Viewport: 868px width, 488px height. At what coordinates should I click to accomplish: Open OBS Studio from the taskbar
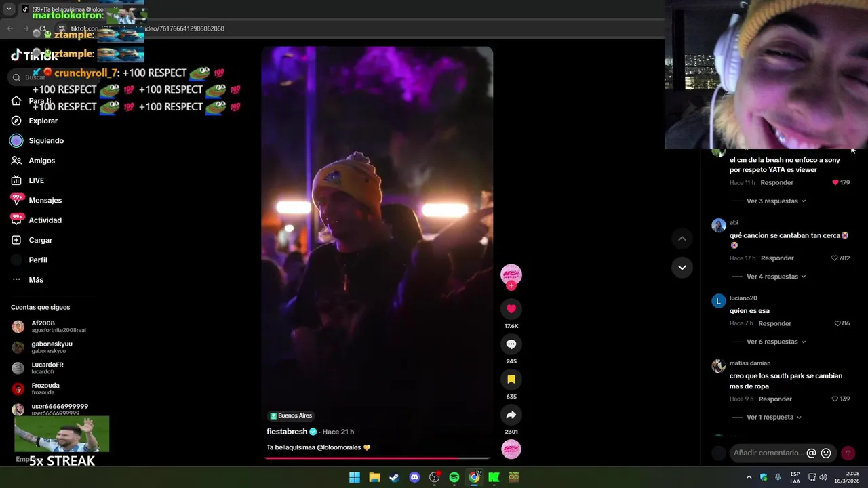point(435,477)
